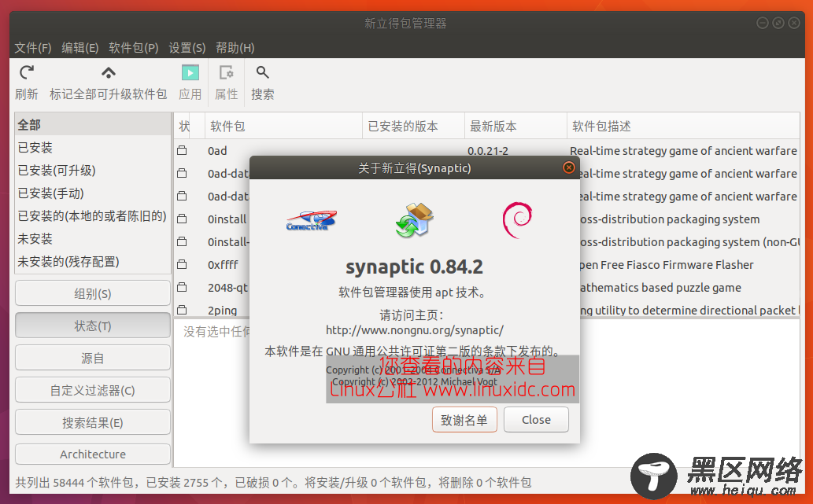The width and height of the screenshot is (813, 504).
Task: Select the 已安装 filter entry
Action: click(x=92, y=148)
